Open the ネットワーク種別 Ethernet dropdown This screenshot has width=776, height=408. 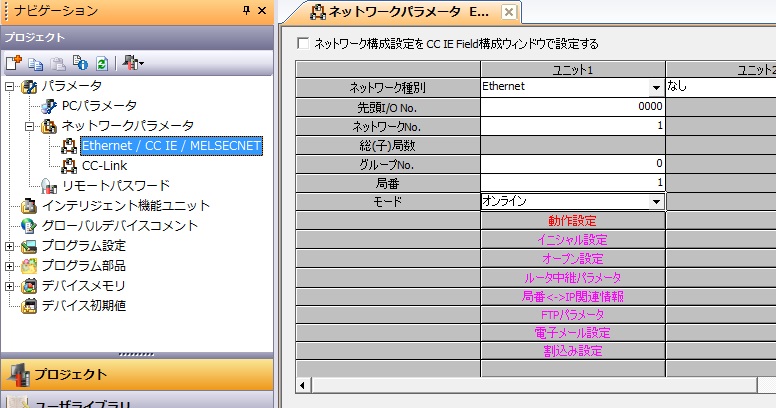click(656, 87)
